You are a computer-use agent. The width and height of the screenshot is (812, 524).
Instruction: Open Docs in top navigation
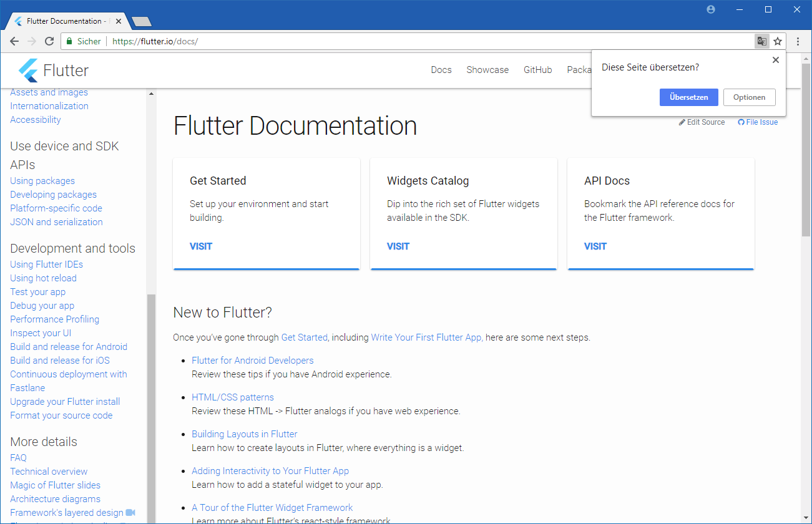point(441,70)
